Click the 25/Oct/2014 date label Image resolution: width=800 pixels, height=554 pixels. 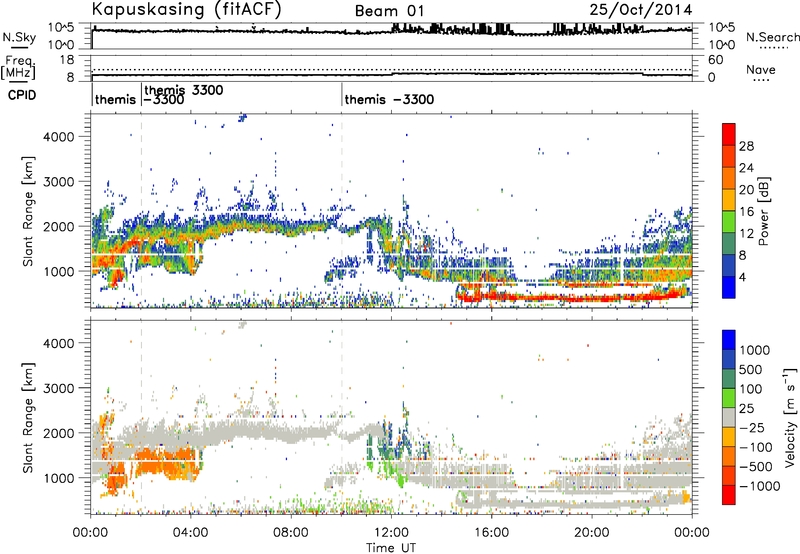pos(641,10)
